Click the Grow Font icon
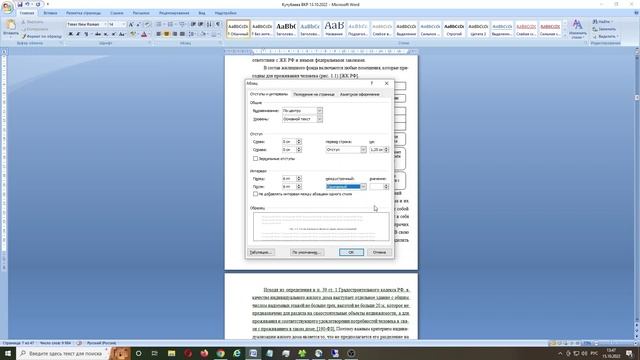This screenshot has width=640, height=360. 131,24
